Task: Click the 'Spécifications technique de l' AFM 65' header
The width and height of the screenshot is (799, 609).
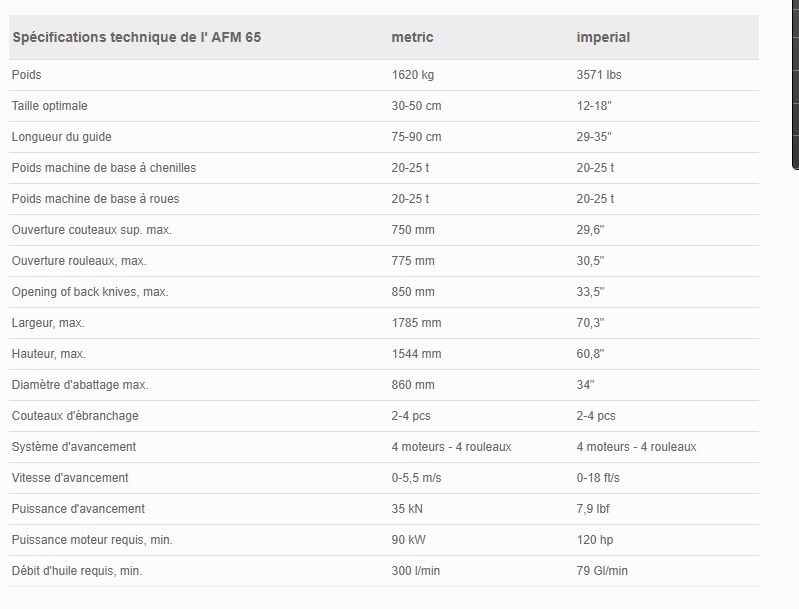Action: 137,38
